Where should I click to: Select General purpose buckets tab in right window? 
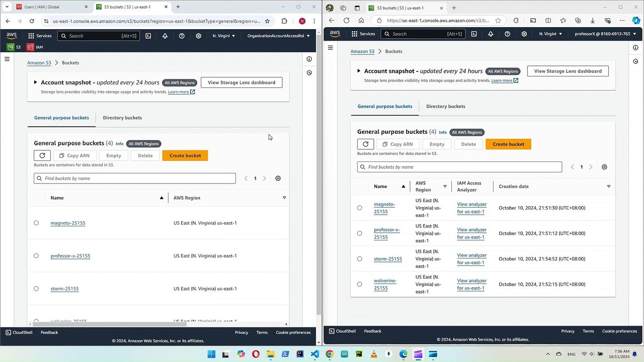(x=385, y=107)
